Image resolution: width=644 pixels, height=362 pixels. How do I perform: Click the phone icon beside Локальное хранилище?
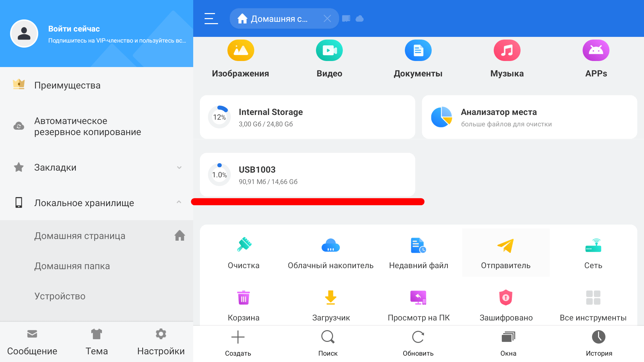click(x=19, y=202)
